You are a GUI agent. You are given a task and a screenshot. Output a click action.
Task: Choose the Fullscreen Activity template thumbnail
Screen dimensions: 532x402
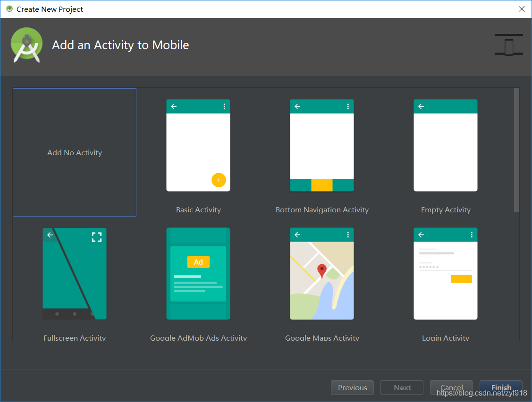[74, 274]
